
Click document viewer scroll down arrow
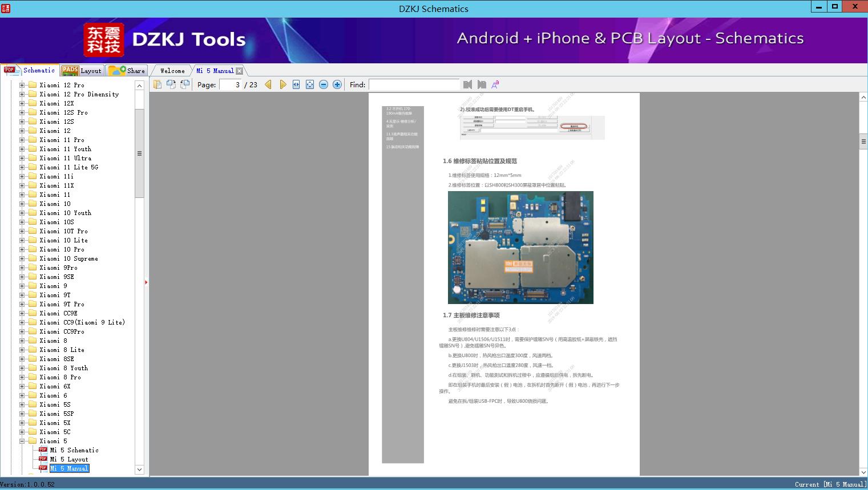(x=863, y=472)
